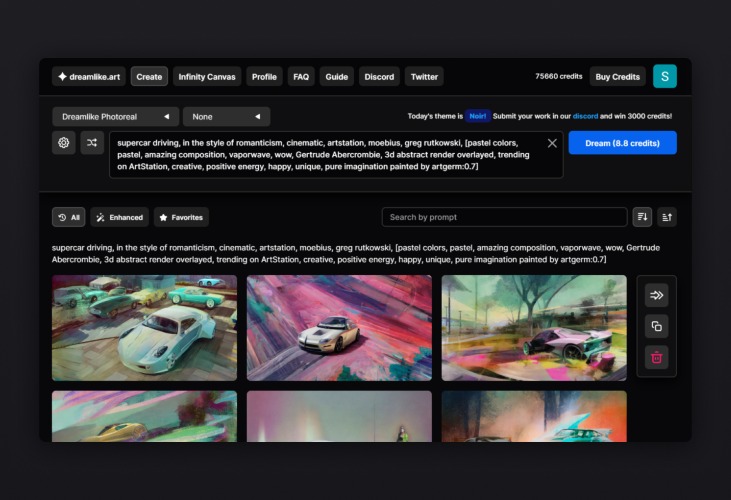Viewport: 731px width, 500px height.
Task: Click the Search by prompt field
Action: point(504,217)
